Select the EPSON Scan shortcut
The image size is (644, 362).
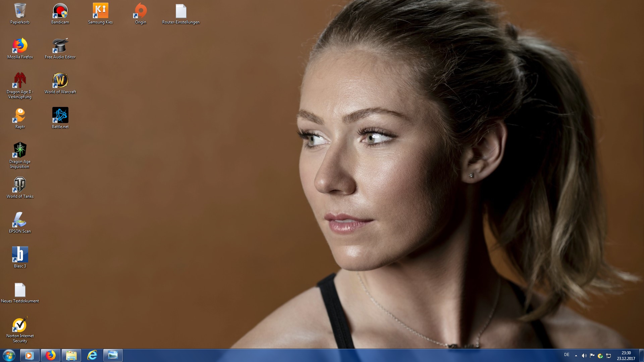click(20, 220)
